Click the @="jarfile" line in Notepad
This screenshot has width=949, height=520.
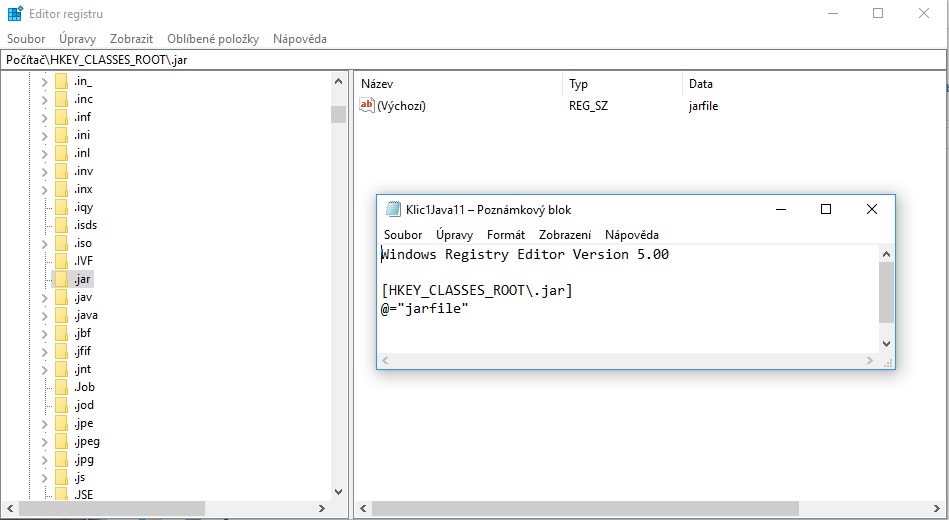[x=425, y=309]
